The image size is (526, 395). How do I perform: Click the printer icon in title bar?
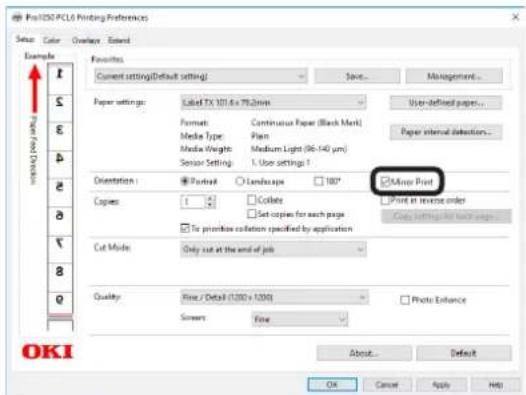(17, 17)
